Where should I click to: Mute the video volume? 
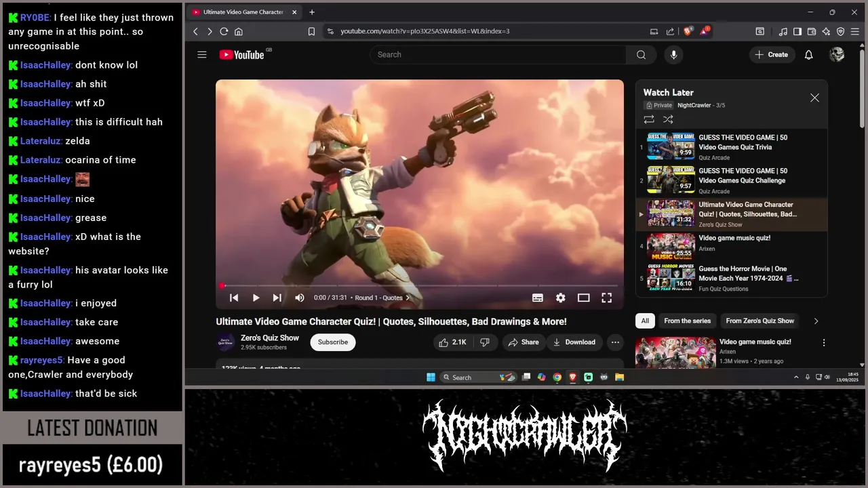point(300,298)
